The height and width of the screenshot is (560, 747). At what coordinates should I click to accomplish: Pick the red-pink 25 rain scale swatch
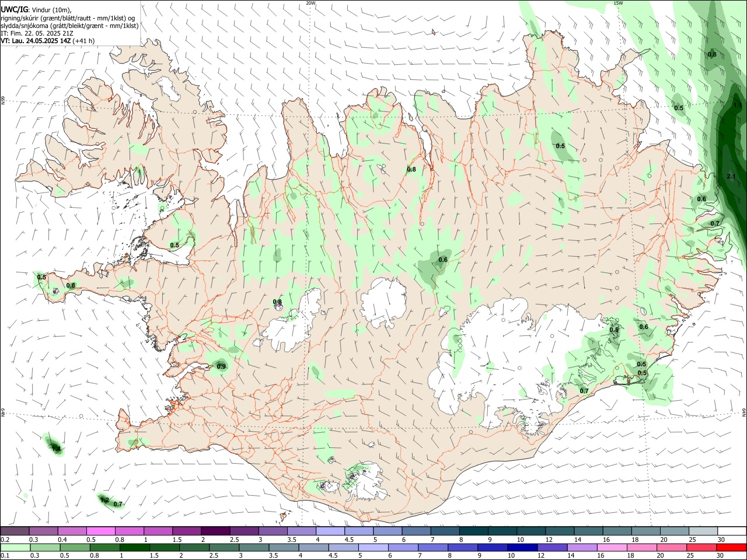(702, 547)
